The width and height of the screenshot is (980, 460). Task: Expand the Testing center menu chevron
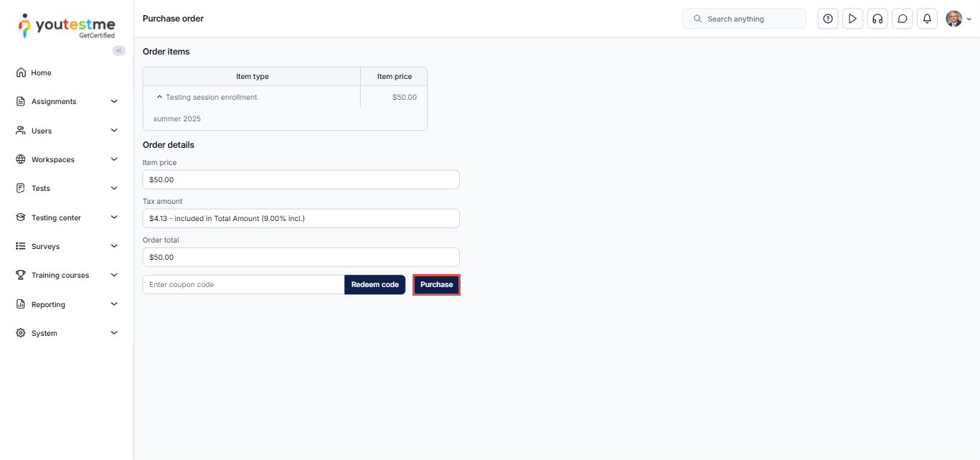pos(114,217)
